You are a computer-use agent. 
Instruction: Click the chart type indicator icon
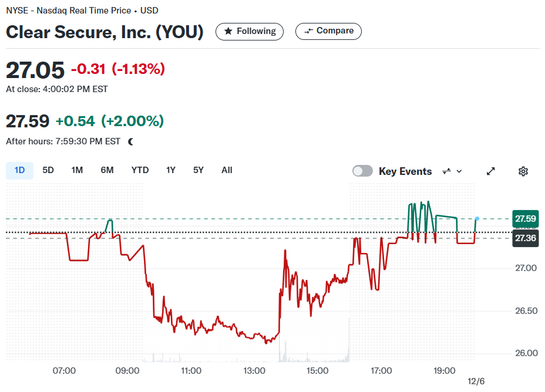click(x=447, y=171)
